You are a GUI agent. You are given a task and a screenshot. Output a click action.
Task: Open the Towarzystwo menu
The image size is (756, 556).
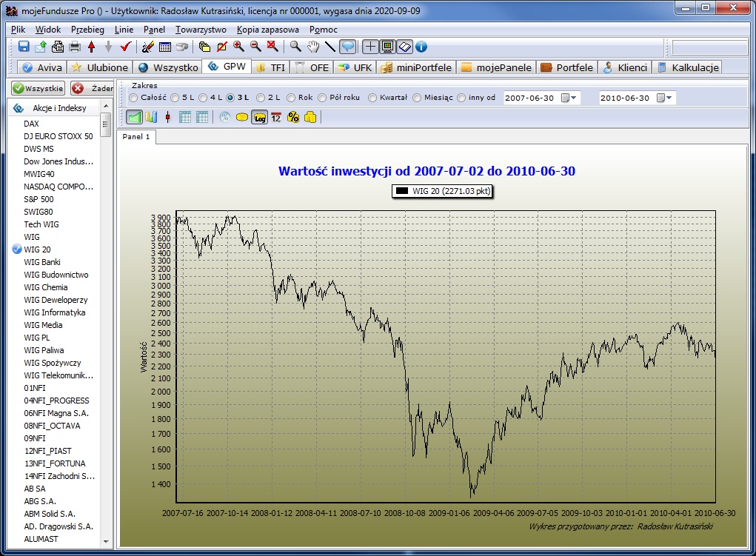(201, 30)
